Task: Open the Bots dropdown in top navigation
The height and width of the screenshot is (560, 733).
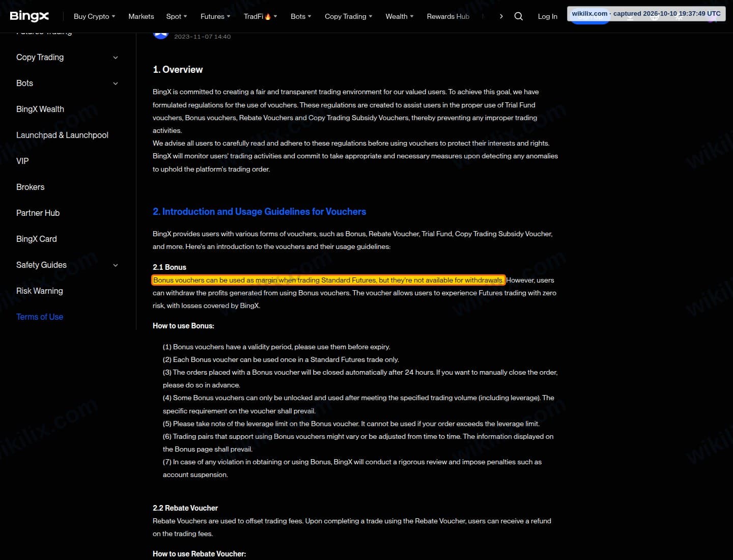Action: [301, 16]
